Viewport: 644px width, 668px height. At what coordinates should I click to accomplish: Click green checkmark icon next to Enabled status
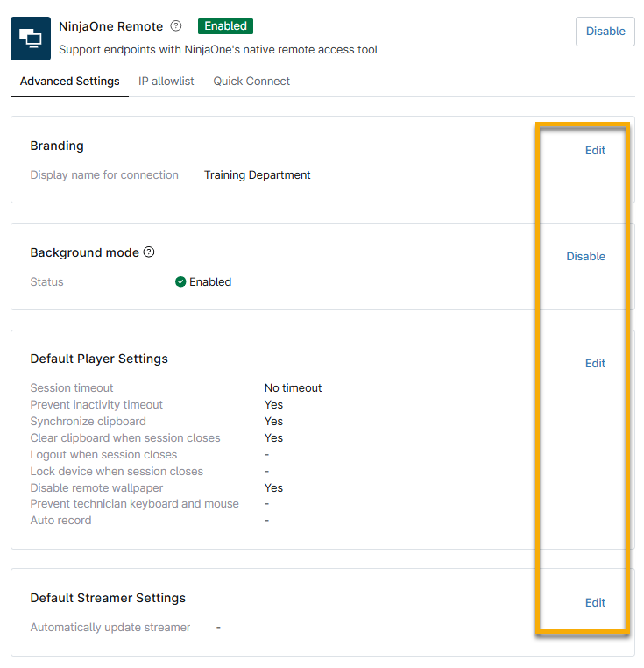coord(180,282)
